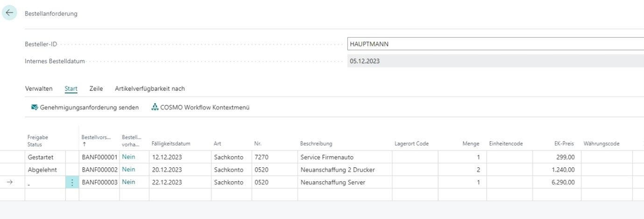Image resolution: width=644 pixels, height=219 pixels.
Task: Open the Zeile menu
Action: tap(96, 89)
